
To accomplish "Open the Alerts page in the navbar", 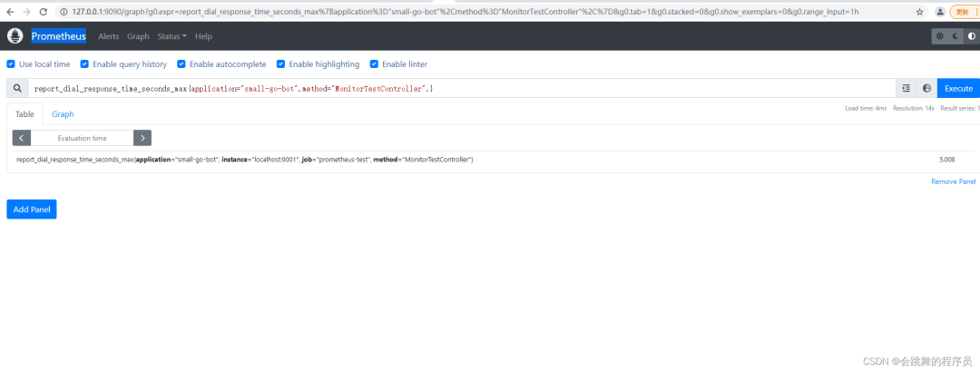I will [x=109, y=36].
